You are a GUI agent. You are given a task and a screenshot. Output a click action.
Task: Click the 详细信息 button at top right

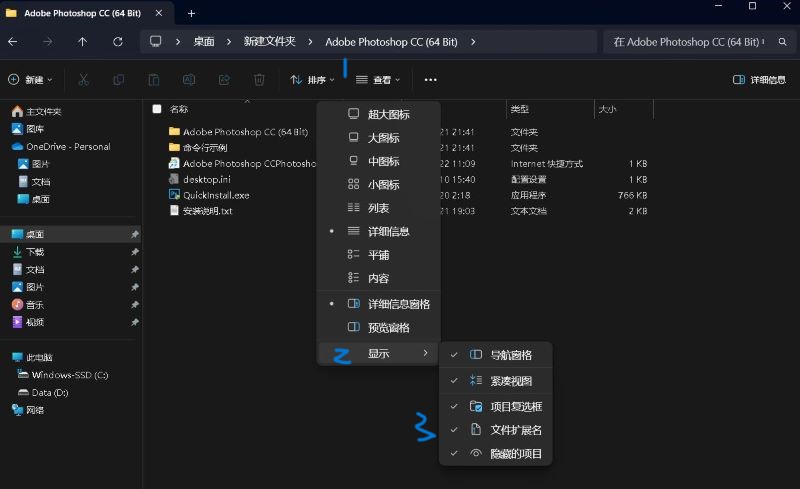[x=759, y=80]
